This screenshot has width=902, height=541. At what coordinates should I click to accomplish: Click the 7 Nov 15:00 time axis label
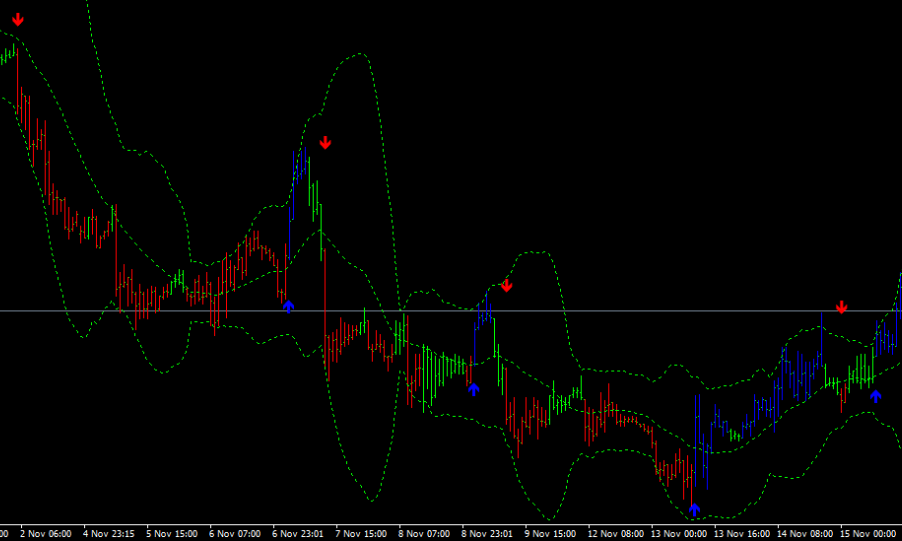pos(362,534)
